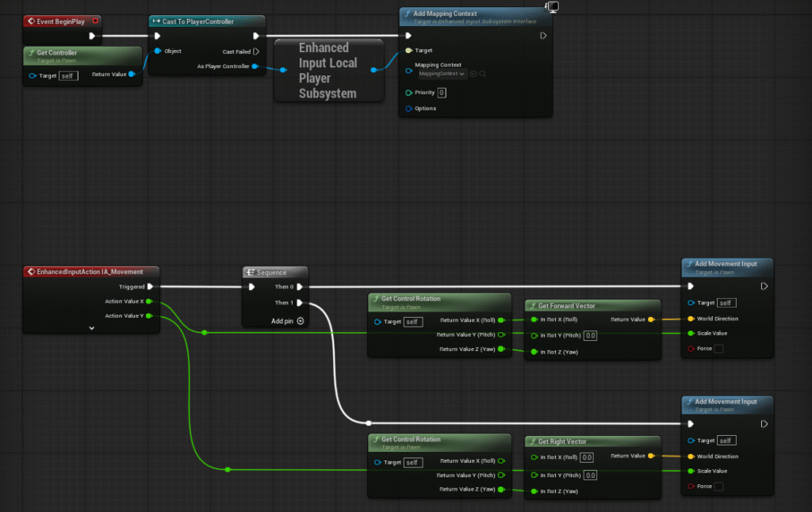Click In Rot X (Roll) field on Get Right Vector
The image size is (812, 512).
click(587, 457)
